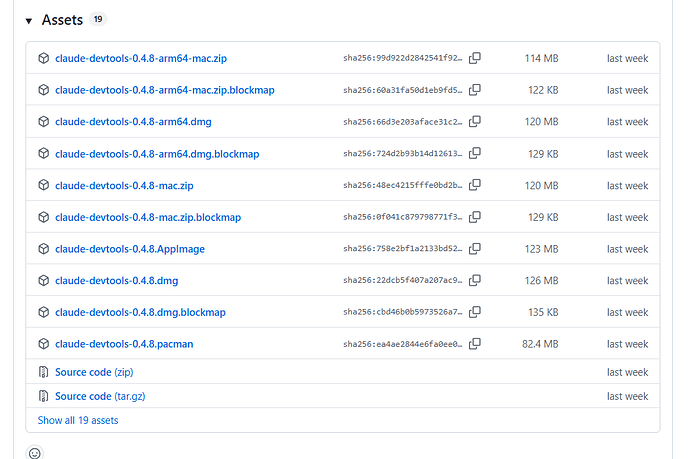Click archive icon beside Source code (tar.gz)
This screenshot has width=690, height=459.
click(43, 396)
